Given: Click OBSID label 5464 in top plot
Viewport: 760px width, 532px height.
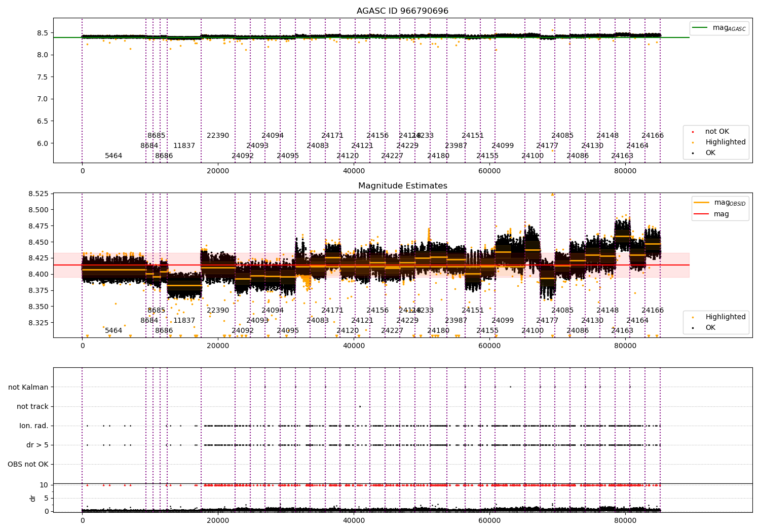Looking at the screenshot, I should (113, 156).
